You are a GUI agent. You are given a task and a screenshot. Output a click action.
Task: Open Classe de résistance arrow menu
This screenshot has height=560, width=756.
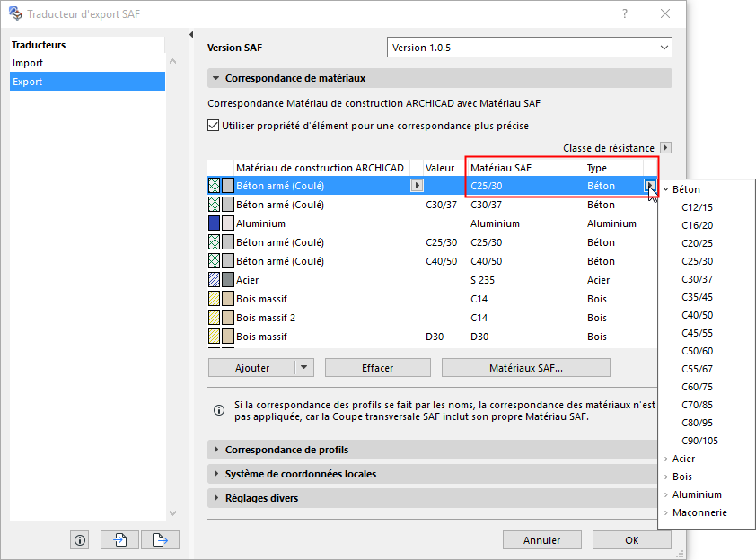[x=665, y=148]
